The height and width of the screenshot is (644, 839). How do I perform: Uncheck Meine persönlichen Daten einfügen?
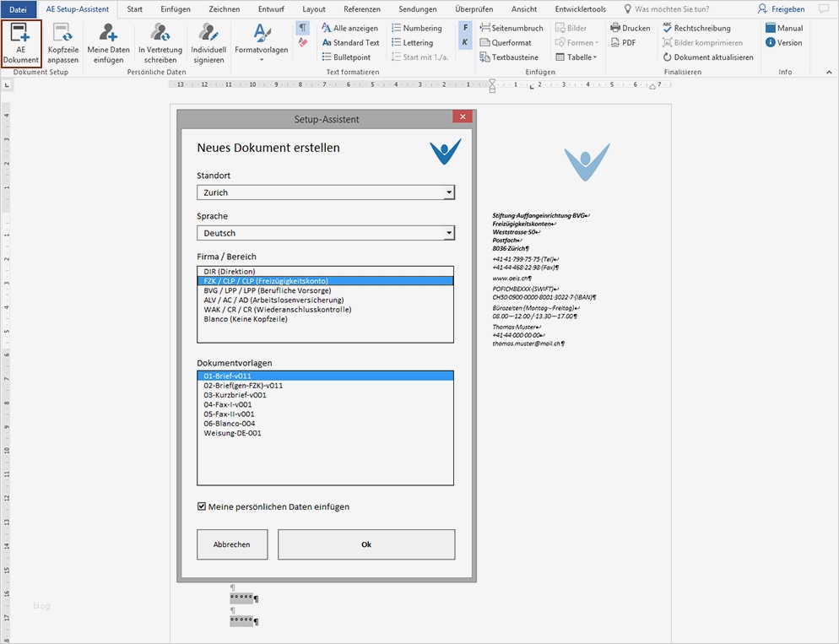pyautogui.click(x=202, y=506)
